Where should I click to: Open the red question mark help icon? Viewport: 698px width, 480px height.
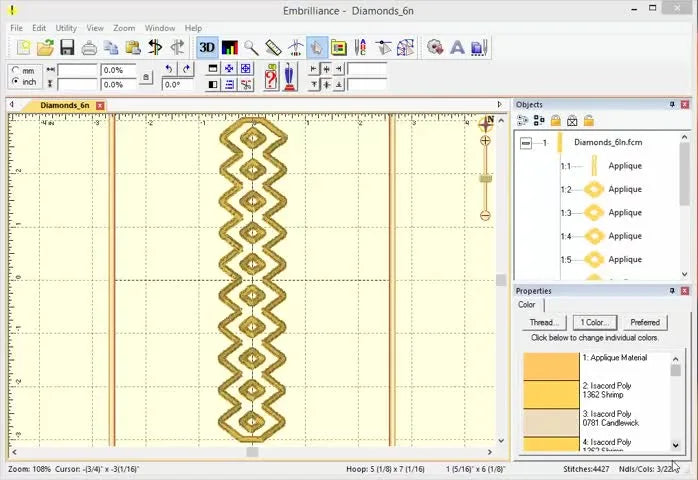(271, 77)
